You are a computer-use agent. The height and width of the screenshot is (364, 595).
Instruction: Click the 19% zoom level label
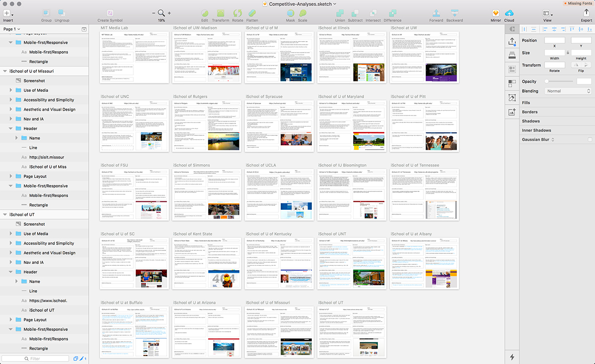click(162, 20)
